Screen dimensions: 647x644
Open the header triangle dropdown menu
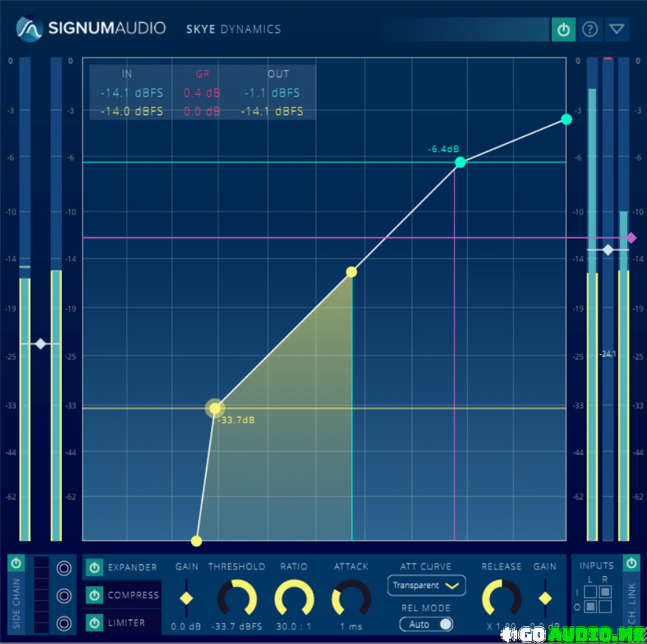pyautogui.click(x=617, y=30)
